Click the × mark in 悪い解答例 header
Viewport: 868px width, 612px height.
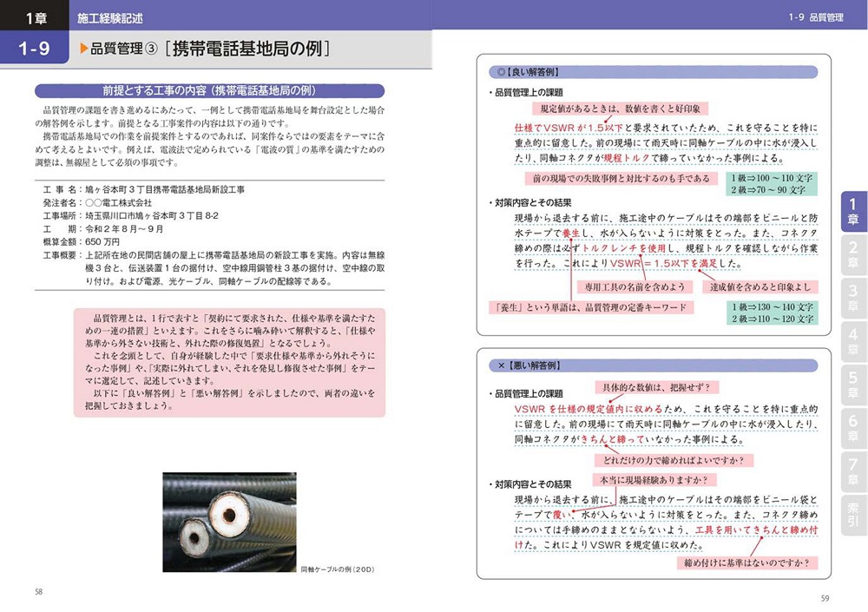(498, 365)
